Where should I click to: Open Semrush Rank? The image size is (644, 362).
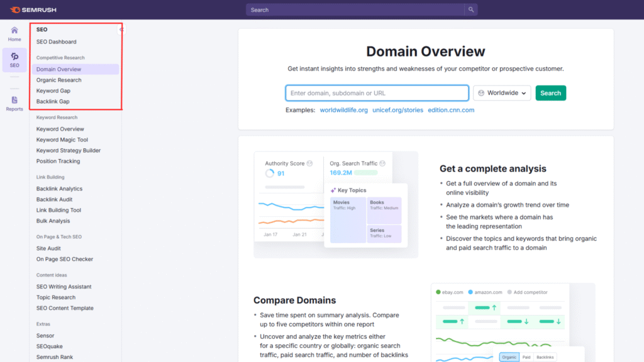click(55, 357)
